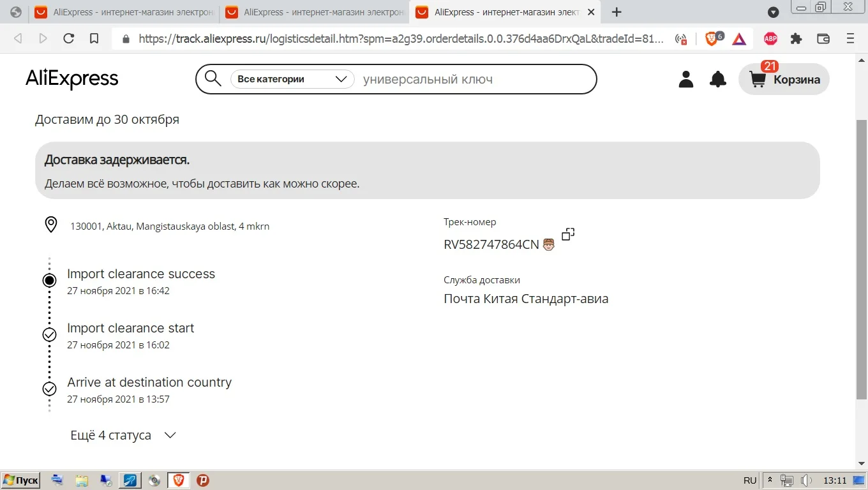This screenshot has width=868, height=490.
Task: Click the RU language indicator
Action: point(750,480)
